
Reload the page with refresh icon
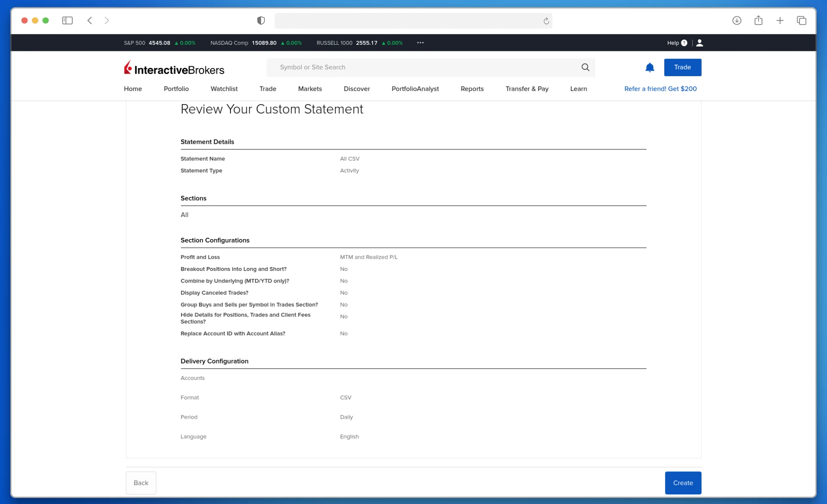point(546,21)
